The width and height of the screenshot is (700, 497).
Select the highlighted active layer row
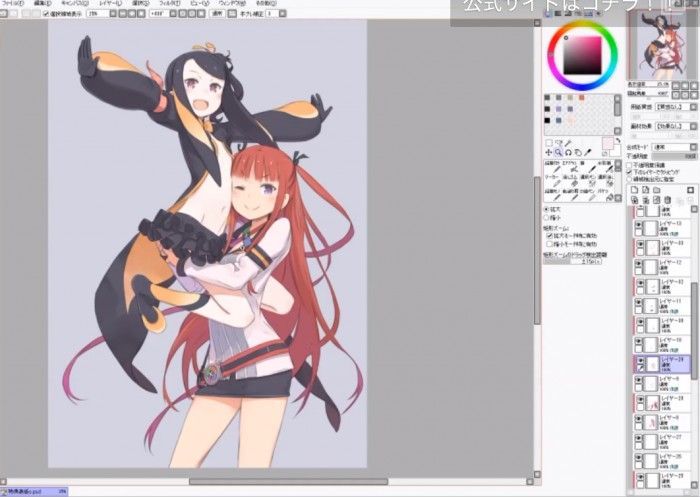tap(662, 364)
